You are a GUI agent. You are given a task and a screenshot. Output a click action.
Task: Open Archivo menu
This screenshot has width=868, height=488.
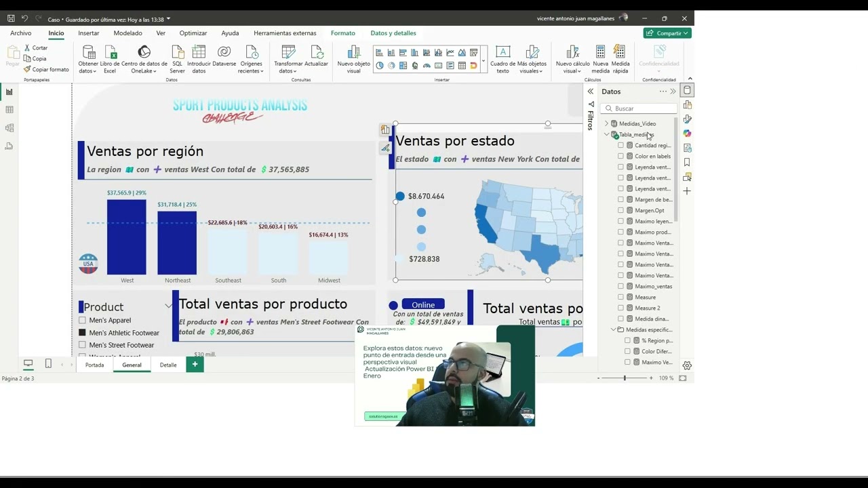[21, 33]
